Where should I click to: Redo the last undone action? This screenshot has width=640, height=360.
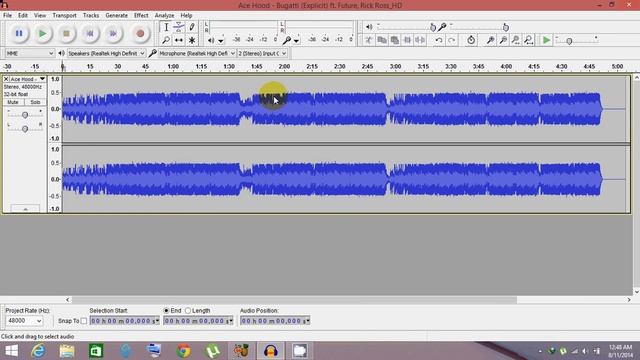pyautogui.click(x=451, y=40)
